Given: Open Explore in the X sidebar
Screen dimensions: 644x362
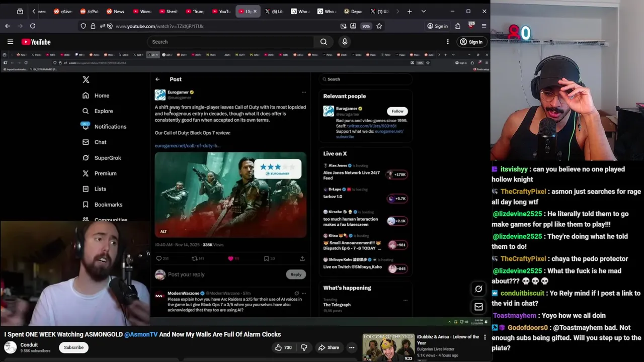Looking at the screenshot, I should 98,111.
